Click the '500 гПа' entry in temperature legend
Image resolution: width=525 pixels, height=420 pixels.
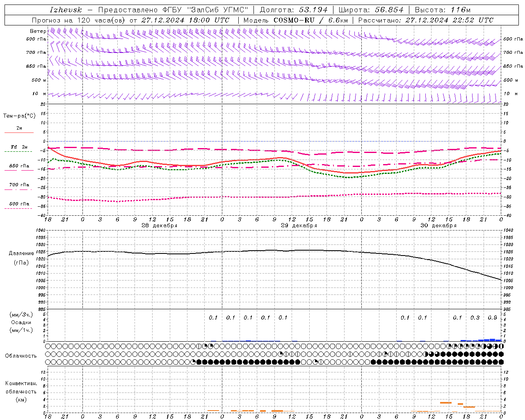coord(19,204)
